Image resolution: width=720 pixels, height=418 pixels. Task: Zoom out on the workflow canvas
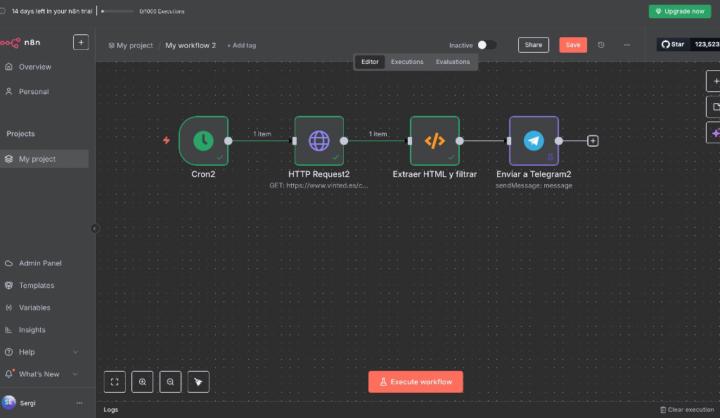pyautogui.click(x=171, y=381)
